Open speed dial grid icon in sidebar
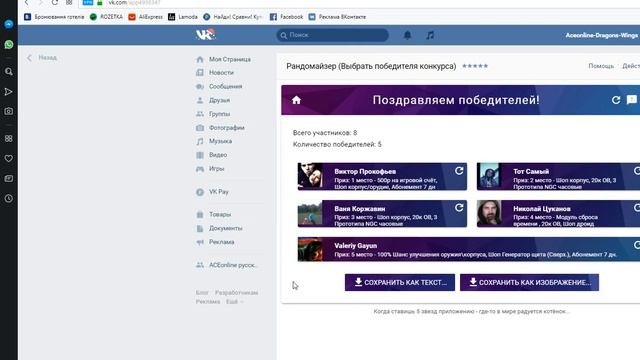The height and width of the screenshot is (360, 640). tap(9, 138)
